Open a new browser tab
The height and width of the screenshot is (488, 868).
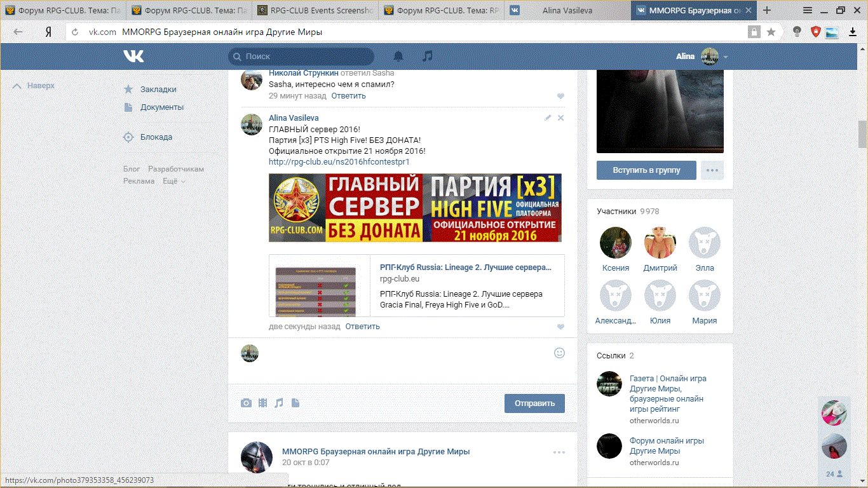coord(767,10)
